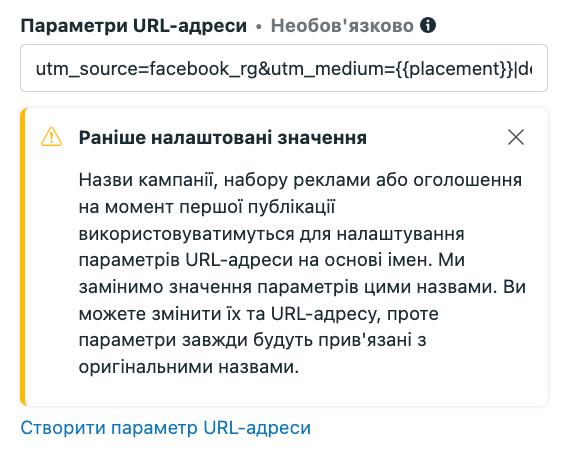The image size is (566, 476).
Task: Click the yellow warning triangle icon
Action: (x=52, y=137)
